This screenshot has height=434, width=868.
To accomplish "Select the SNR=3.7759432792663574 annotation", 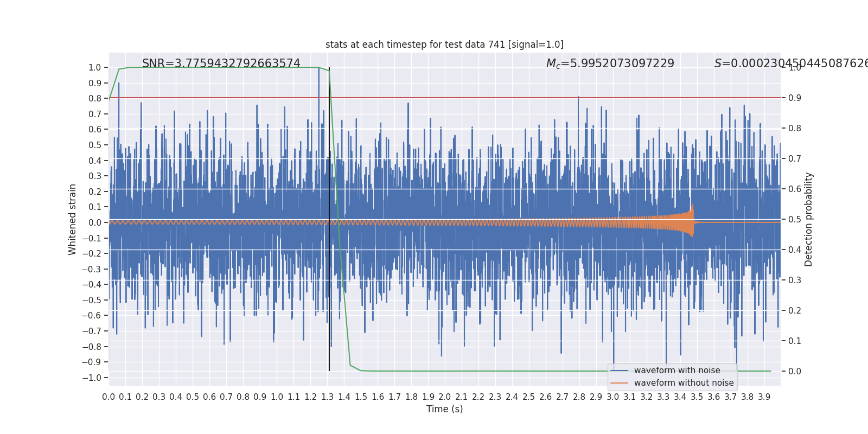I will click(221, 63).
